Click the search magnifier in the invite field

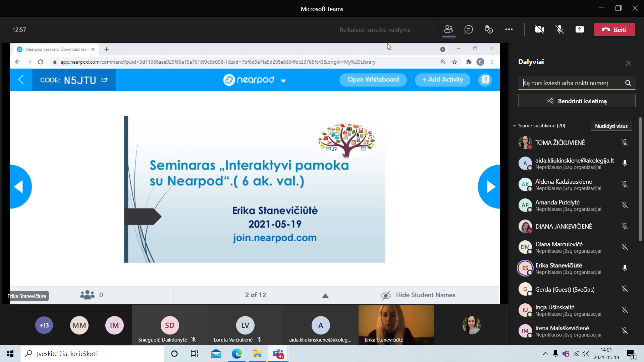click(x=628, y=83)
